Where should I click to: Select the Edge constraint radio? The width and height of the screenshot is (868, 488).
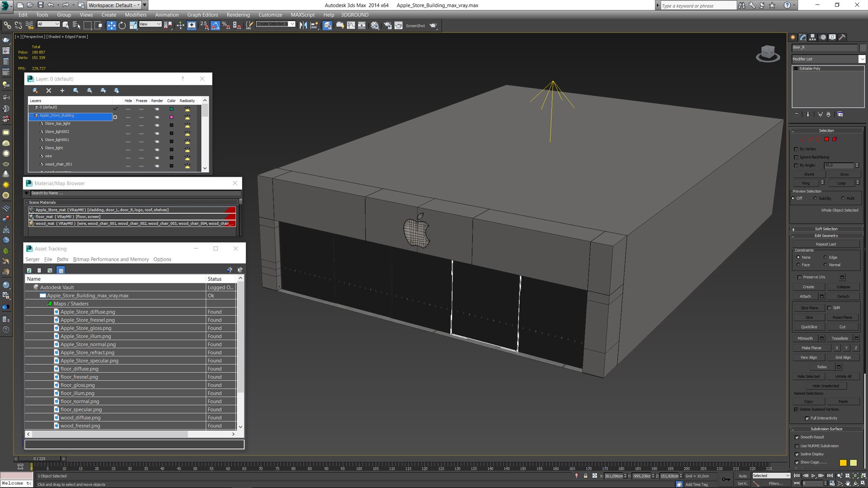(x=825, y=258)
